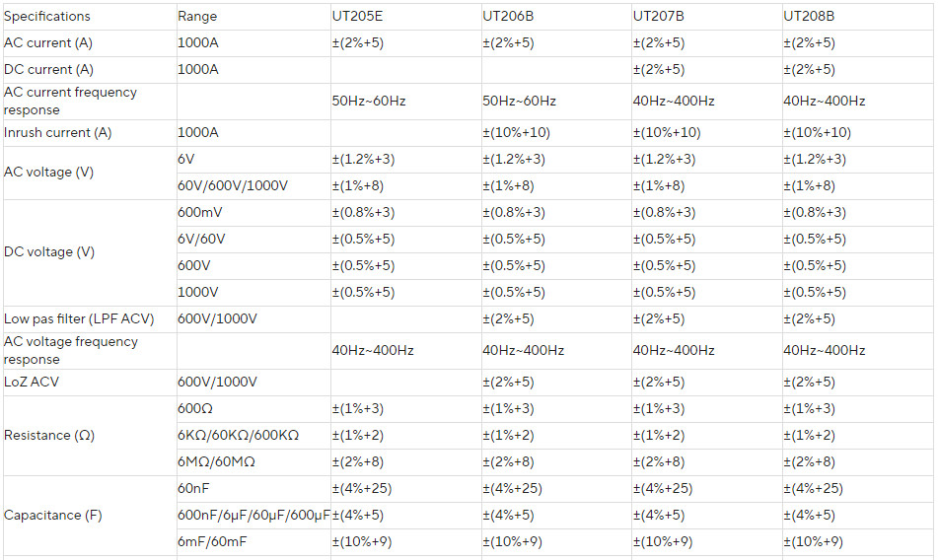The height and width of the screenshot is (560, 938).
Task: Select Low pas filter (LPF ACV) label
Action: (x=79, y=319)
